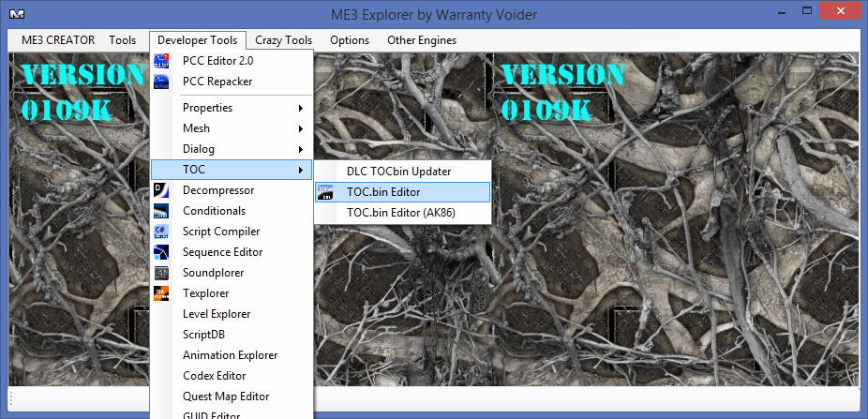Open the ME3 CREATOR menu

click(x=58, y=40)
